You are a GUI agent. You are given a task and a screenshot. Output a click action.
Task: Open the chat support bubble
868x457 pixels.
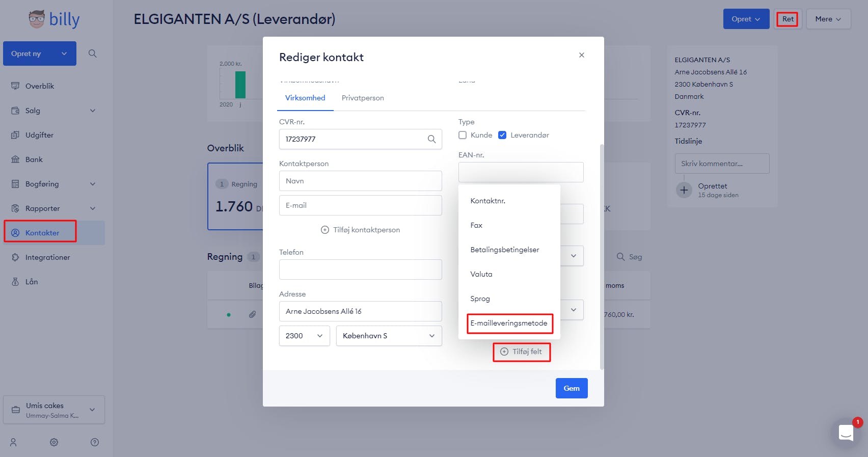(x=846, y=433)
